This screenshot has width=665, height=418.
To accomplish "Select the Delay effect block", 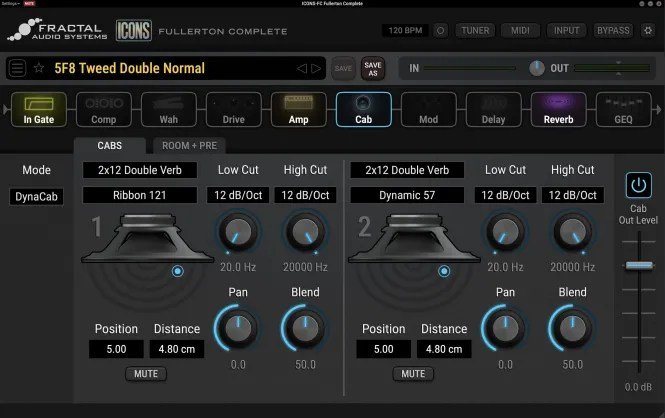I will click(x=493, y=110).
